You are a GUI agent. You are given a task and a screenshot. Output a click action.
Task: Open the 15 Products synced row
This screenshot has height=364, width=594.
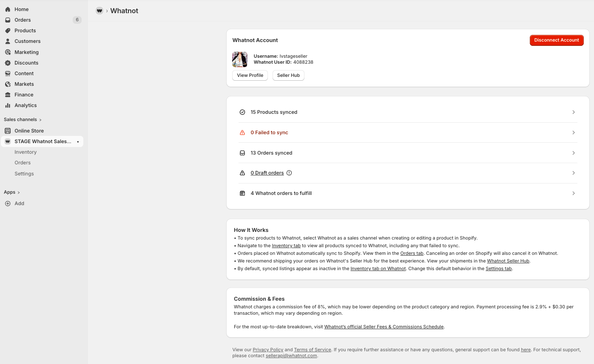(x=407, y=112)
